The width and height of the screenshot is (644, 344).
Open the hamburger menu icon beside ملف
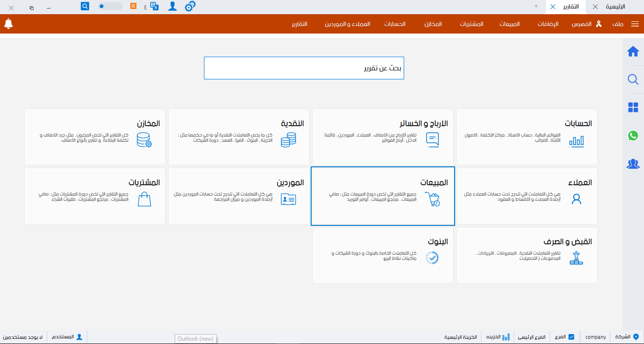click(635, 24)
